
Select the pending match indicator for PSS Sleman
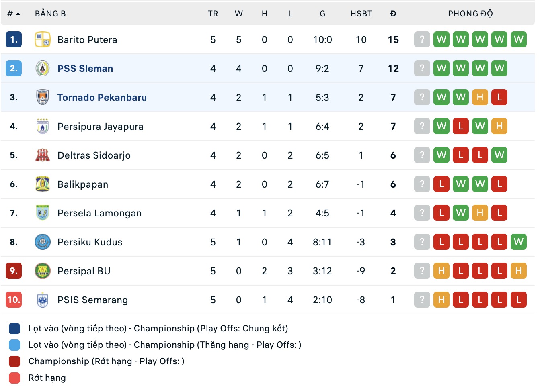[422, 68]
